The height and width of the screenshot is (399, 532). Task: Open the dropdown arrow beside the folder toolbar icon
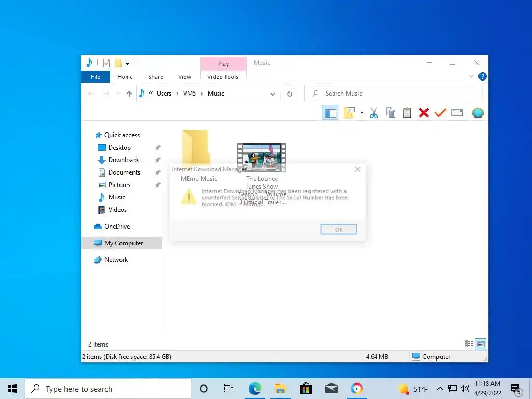362,113
